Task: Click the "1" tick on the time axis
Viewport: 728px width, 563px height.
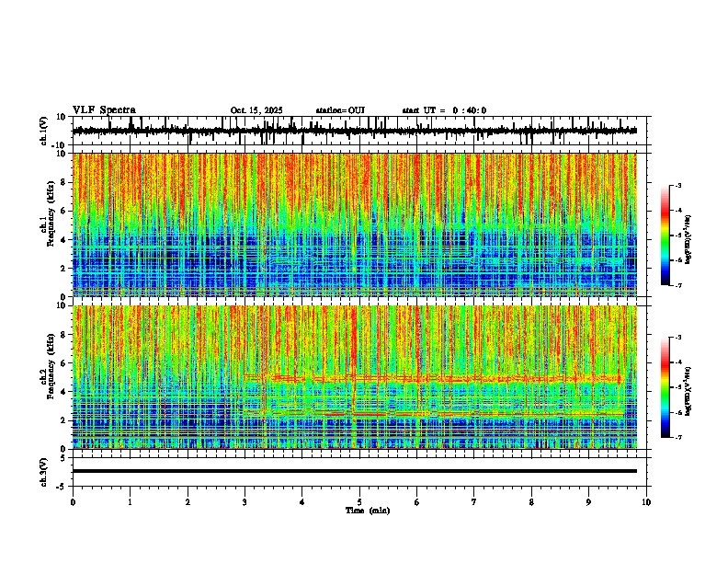Action: point(130,502)
